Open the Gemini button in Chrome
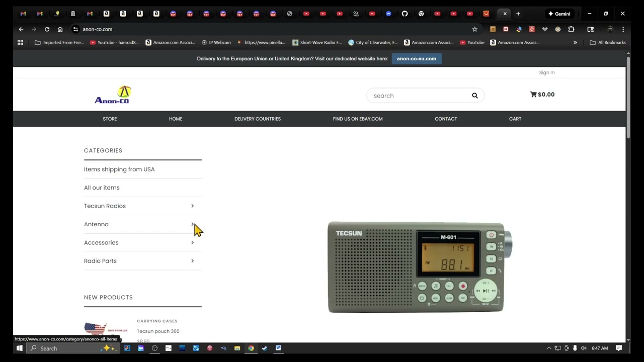644x362 pixels. tap(559, 14)
